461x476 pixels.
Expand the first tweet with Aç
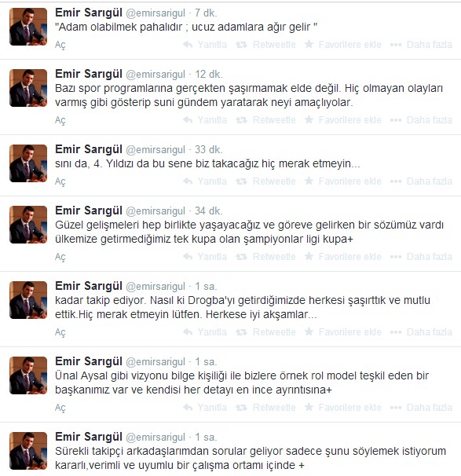pos(60,45)
